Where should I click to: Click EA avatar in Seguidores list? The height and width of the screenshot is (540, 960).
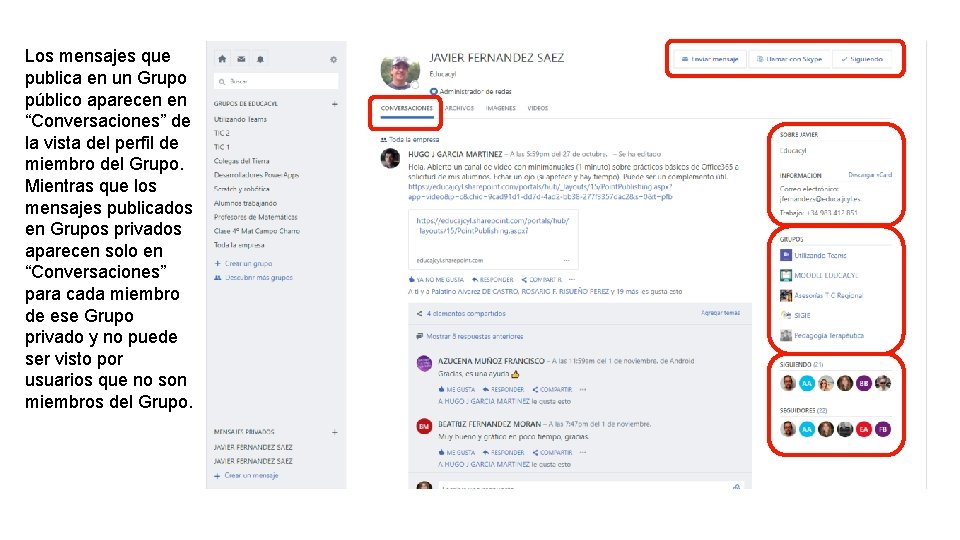(x=863, y=430)
